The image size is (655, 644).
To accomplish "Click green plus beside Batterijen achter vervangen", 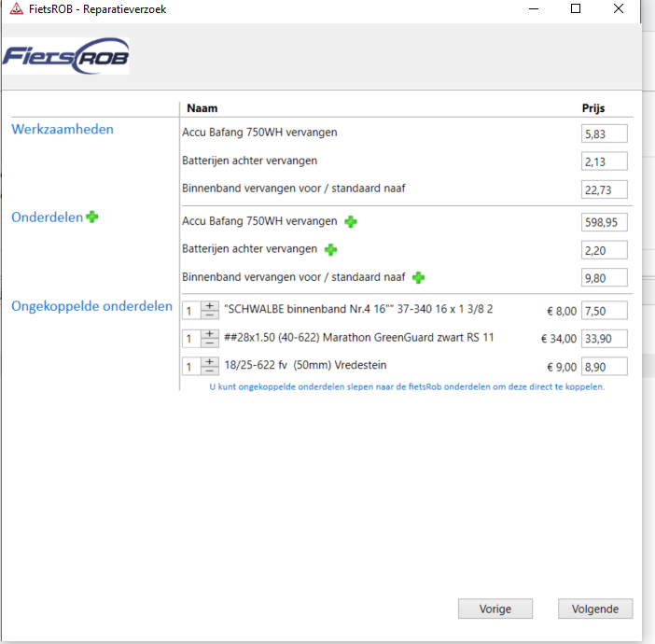I will (330, 249).
